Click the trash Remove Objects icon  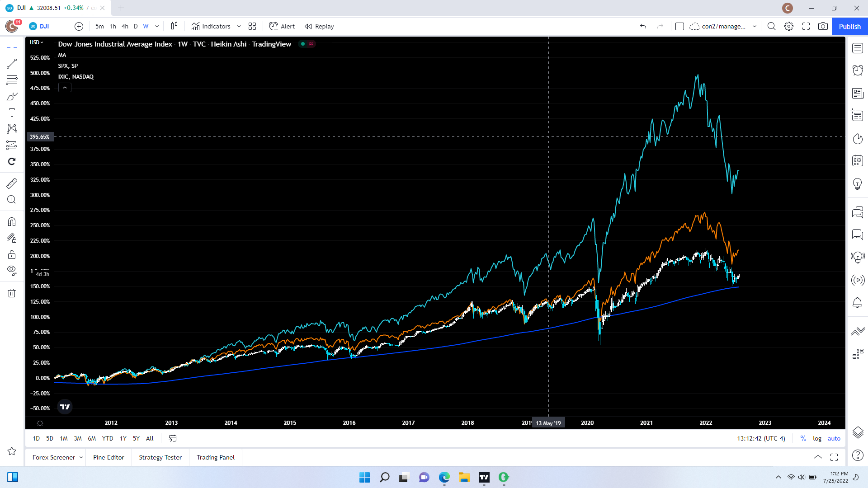(12, 293)
